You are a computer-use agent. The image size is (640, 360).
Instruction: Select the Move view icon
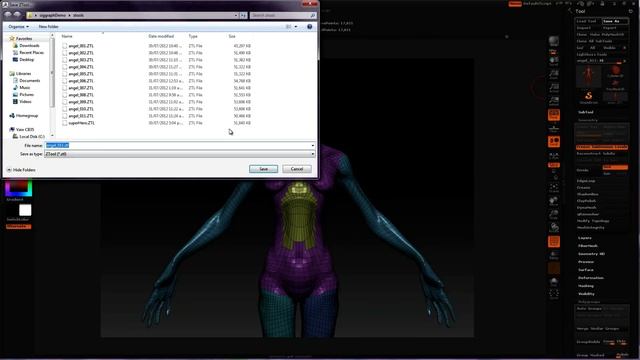coord(553,201)
